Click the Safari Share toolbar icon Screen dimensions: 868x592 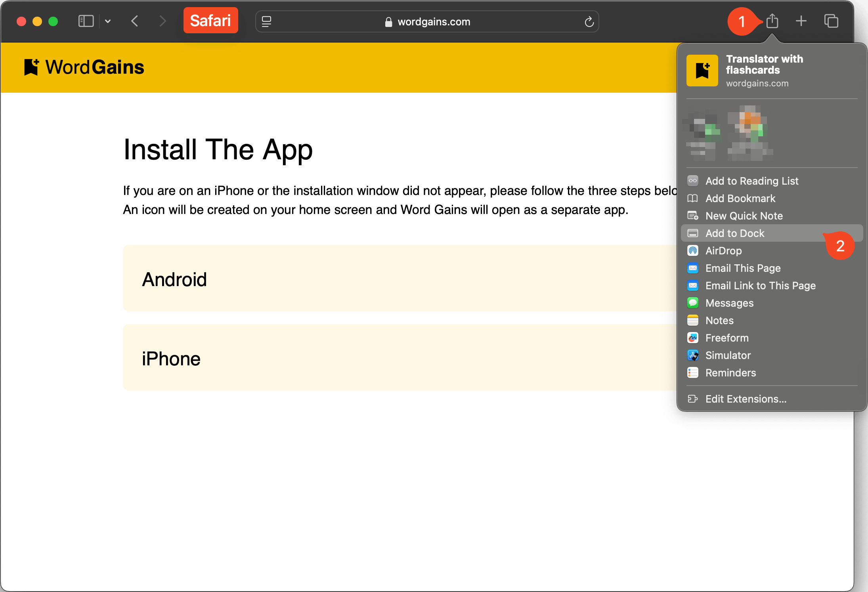[x=772, y=21]
